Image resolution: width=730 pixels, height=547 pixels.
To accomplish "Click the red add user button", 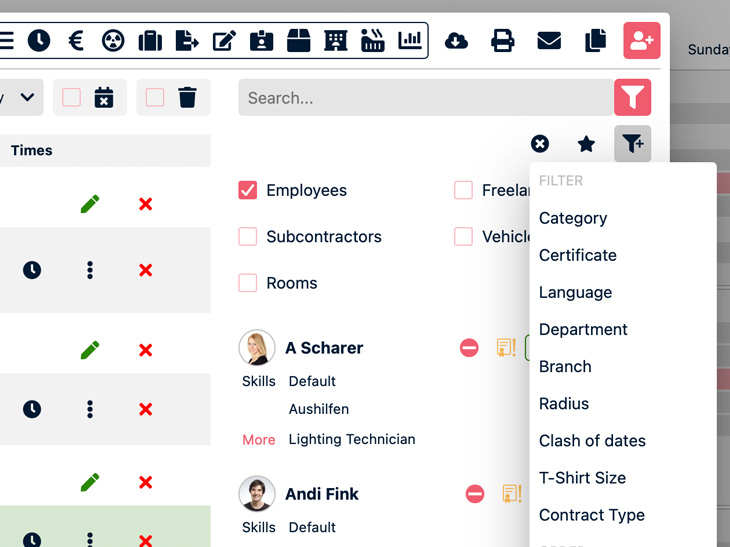I will click(641, 41).
